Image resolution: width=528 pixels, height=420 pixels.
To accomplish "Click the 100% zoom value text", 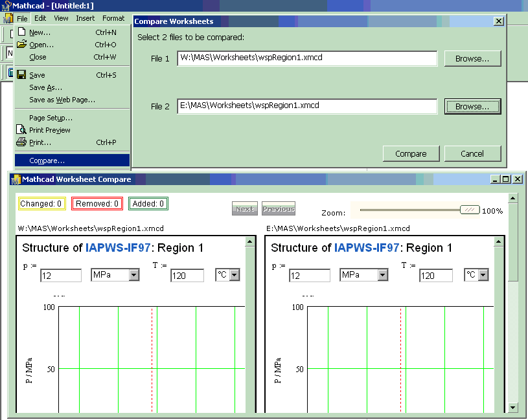I will [x=492, y=211].
